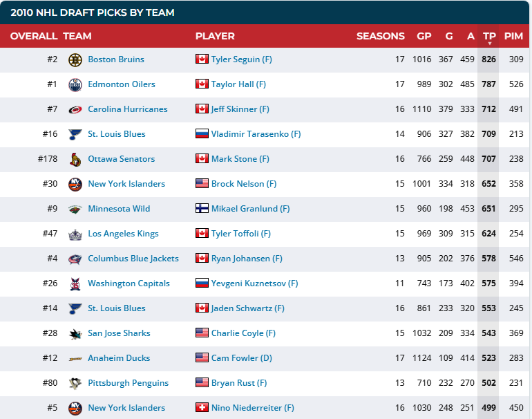Open Tyler Toffoli's player page
The image size is (532, 419).
[x=241, y=234]
